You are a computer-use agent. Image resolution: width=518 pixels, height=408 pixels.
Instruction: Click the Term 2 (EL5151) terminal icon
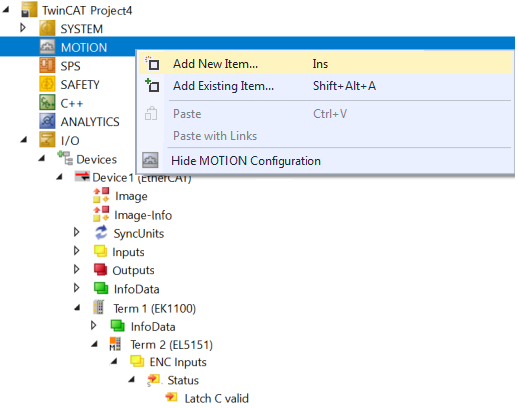pyautogui.click(x=115, y=344)
